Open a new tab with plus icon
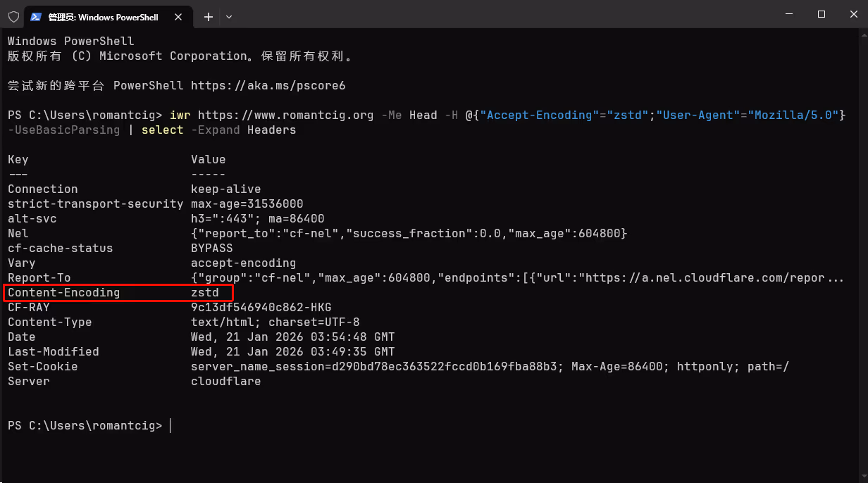Image resolution: width=868 pixels, height=483 pixels. tap(209, 16)
